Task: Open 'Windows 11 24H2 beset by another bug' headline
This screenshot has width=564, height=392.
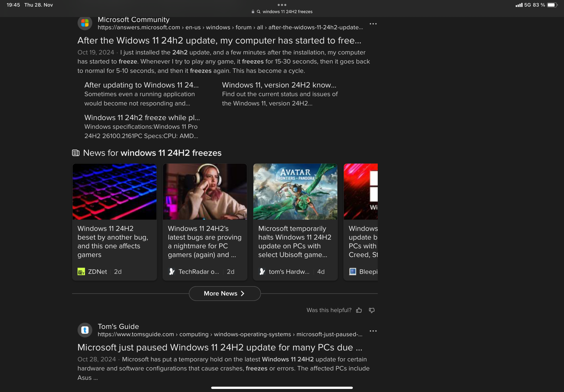Action: tap(113, 242)
